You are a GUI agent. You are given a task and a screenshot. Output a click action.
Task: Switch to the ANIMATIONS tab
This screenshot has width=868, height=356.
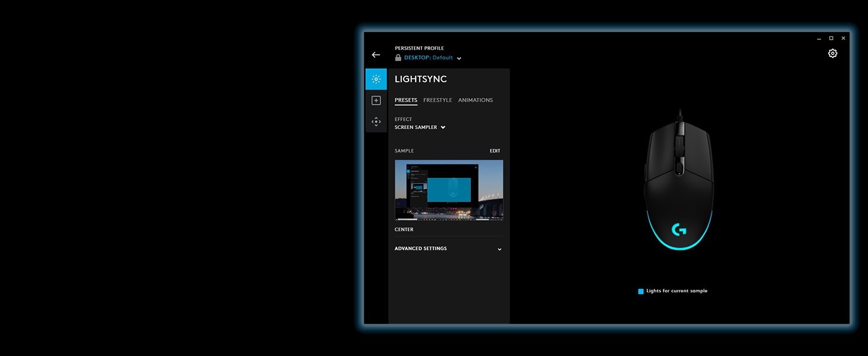click(476, 100)
